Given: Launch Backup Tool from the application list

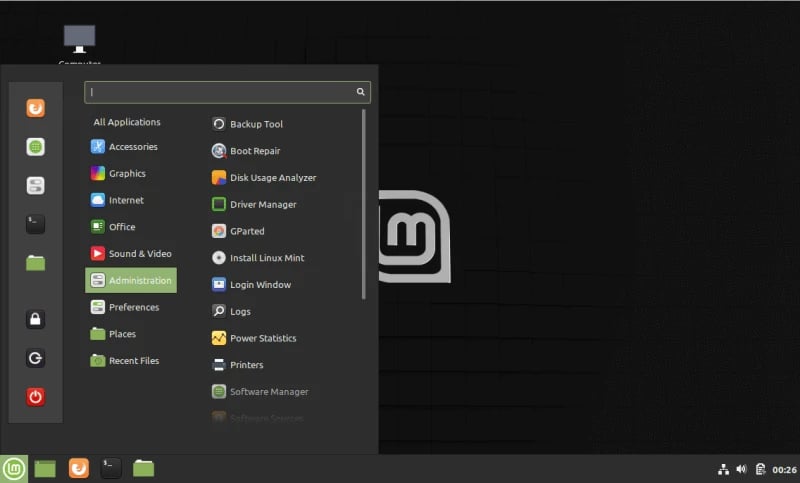Looking at the screenshot, I should 247,124.
